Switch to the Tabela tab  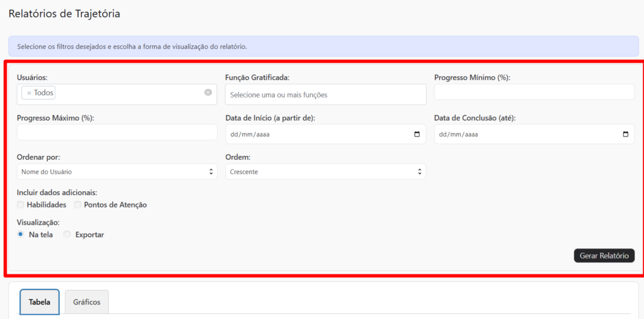[x=40, y=302]
